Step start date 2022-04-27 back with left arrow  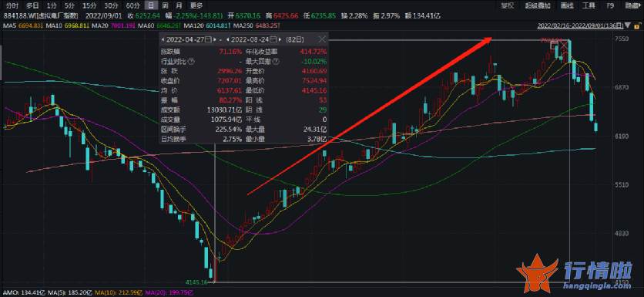coord(163,40)
